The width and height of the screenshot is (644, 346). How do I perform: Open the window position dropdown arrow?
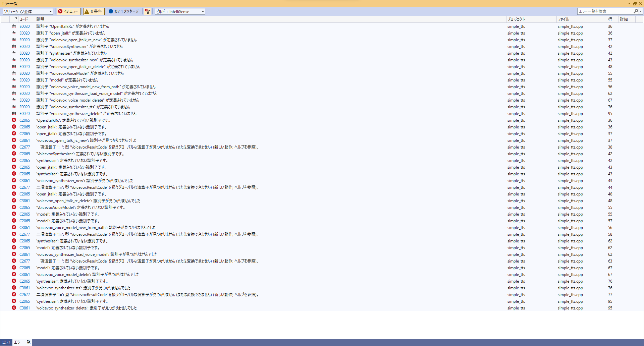pos(629,3)
